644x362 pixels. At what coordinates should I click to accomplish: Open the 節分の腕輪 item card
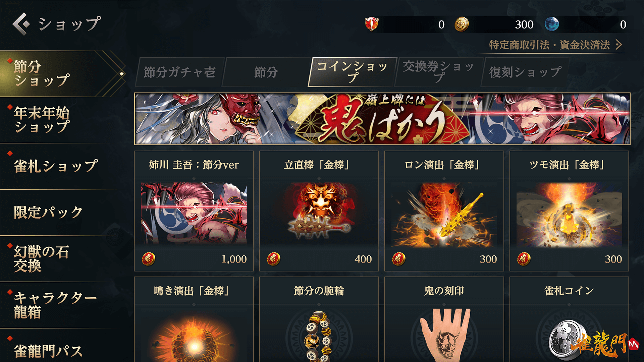tap(319, 320)
